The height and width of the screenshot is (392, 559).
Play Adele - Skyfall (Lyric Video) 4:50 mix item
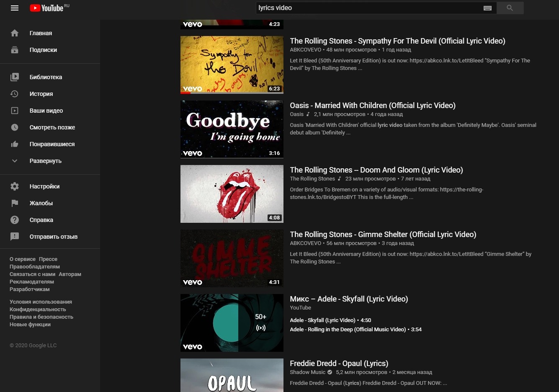coord(330,320)
